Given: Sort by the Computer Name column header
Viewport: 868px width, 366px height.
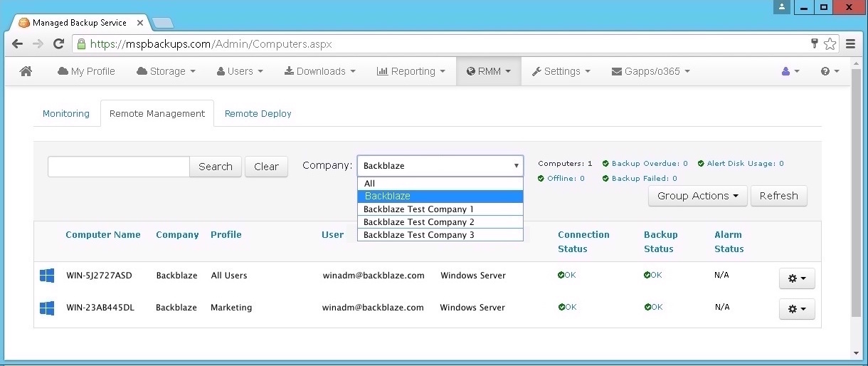Looking at the screenshot, I should pyautogui.click(x=103, y=235).
